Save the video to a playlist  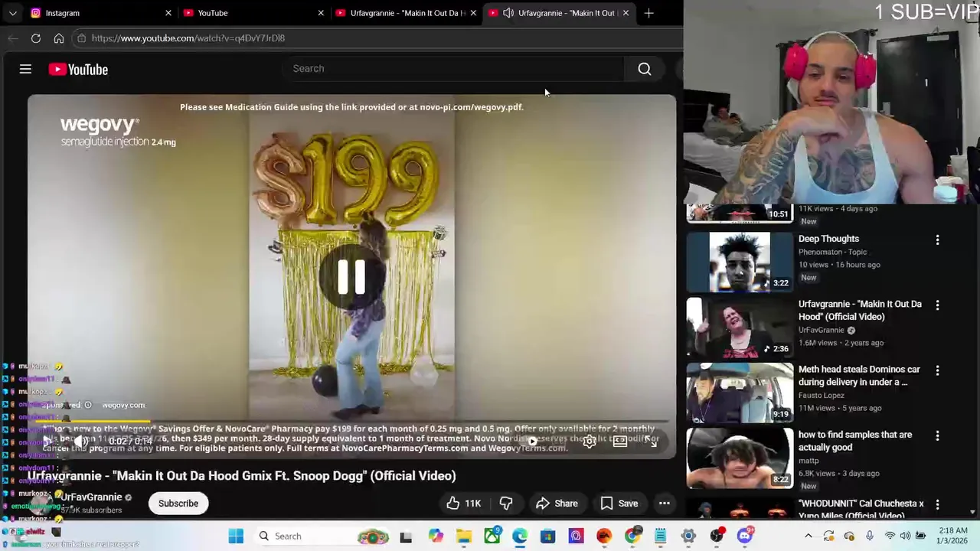tap(619, 504)
